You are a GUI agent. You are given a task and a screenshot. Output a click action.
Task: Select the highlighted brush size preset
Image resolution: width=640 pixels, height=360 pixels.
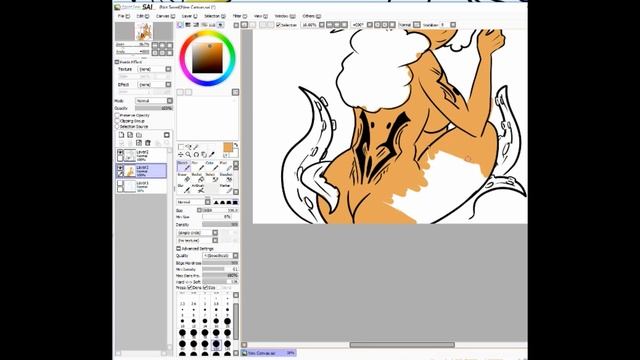coord(216,344)
